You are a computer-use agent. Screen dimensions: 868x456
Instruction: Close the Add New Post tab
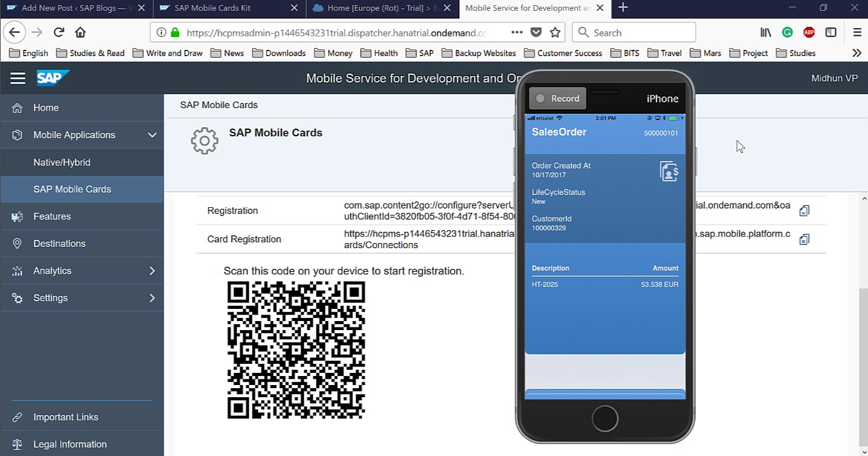point(141,8)
